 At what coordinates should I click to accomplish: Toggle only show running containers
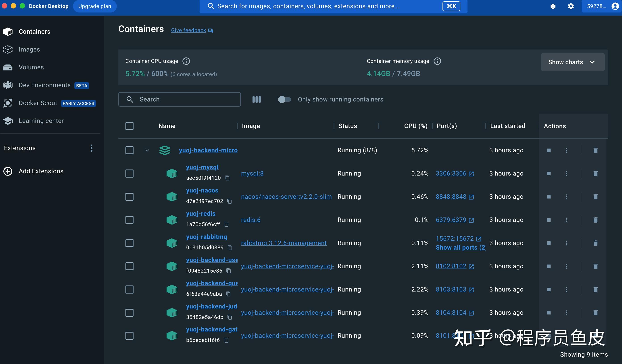[x=284, y=99]
